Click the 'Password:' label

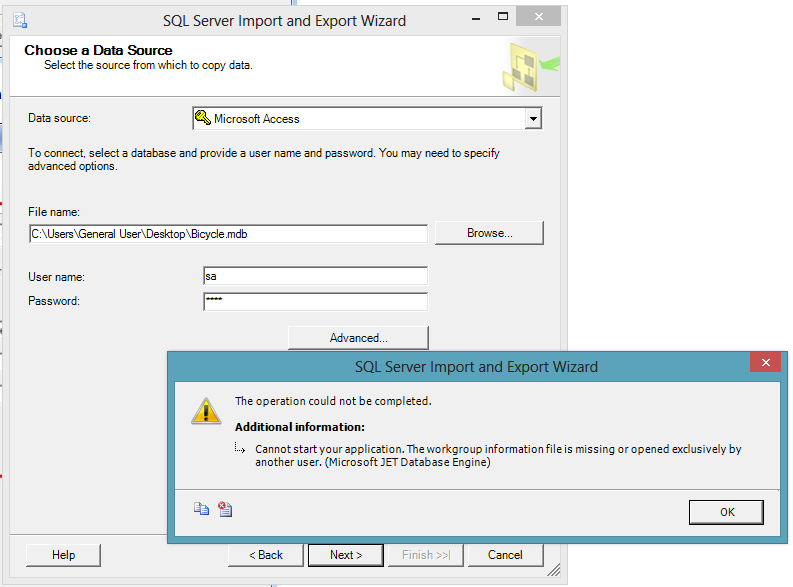tap(54, 301)
